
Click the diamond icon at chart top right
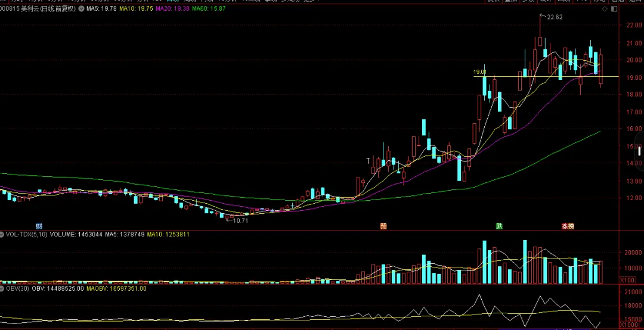[605, 8]
